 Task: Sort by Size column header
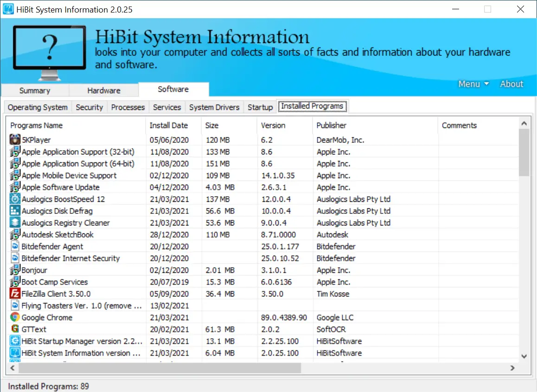point(229,125)
